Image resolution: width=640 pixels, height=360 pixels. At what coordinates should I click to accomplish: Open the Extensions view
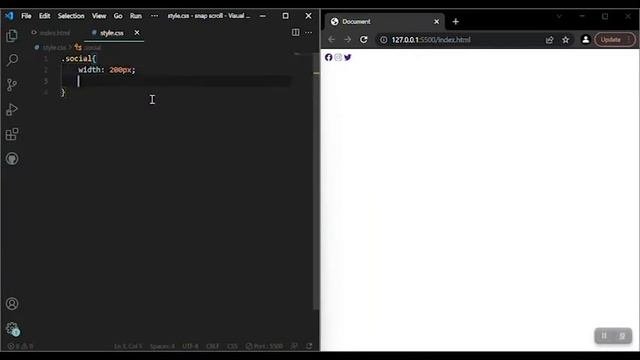click(x=12, y=134)
